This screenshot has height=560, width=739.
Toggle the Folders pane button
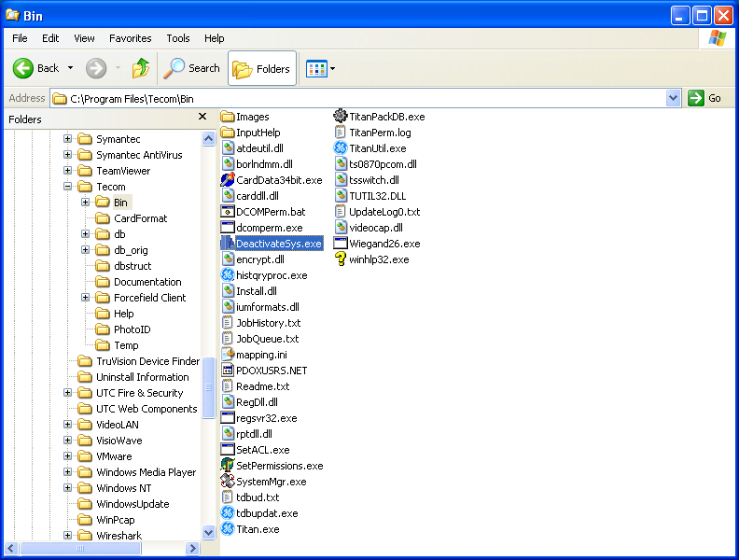point(262,68)
